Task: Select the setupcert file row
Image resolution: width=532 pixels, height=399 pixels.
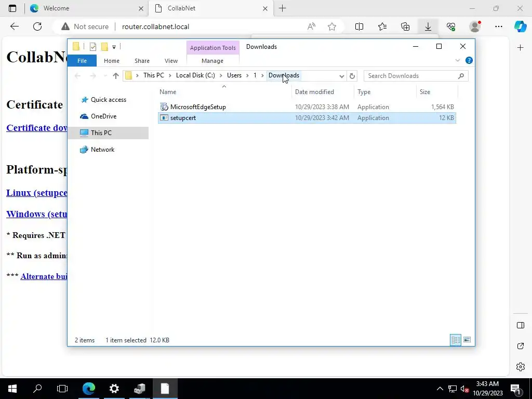Action: click(307, 118)
